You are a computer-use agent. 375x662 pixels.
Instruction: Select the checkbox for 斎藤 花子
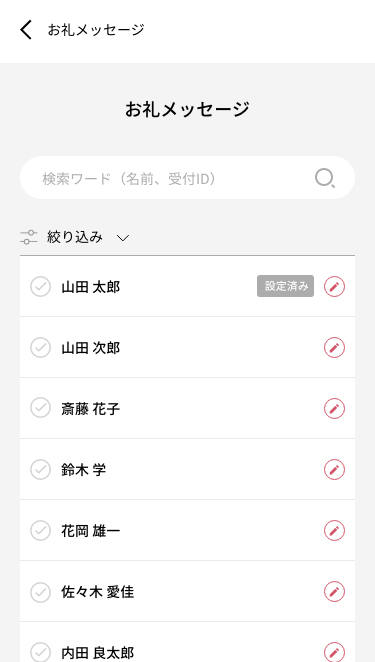click(41, 409)
